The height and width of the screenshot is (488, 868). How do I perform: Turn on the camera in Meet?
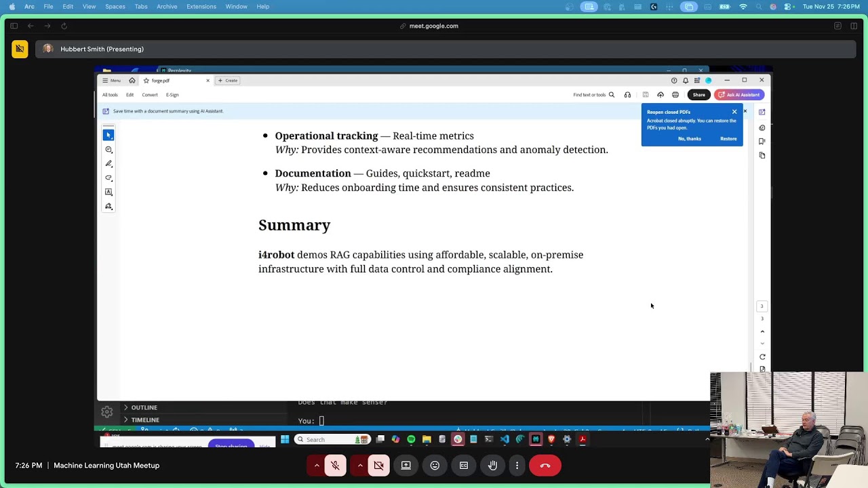tap(378, 466)
